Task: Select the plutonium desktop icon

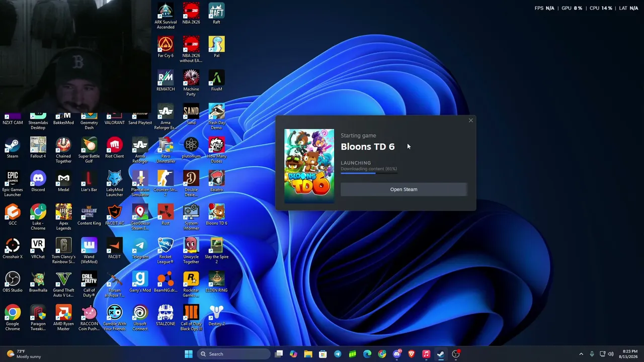Action: coord(191,148)
